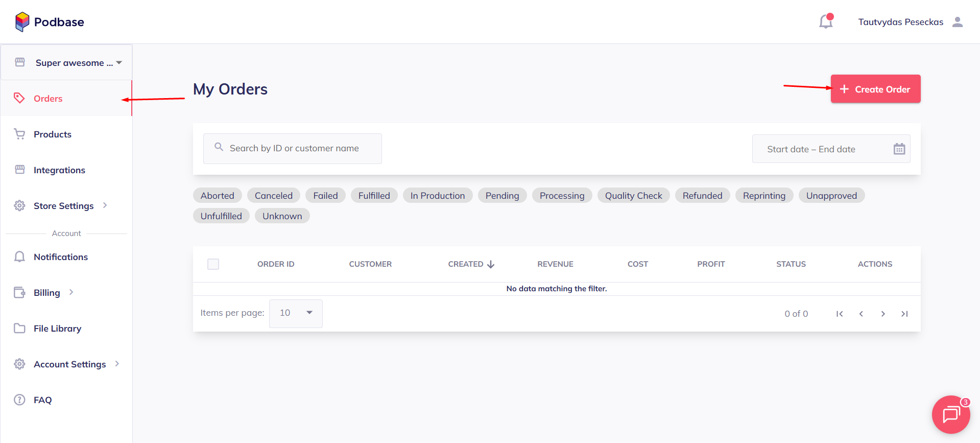
Task: Click the user profile avatar icon
Action: tap(958, 22)
